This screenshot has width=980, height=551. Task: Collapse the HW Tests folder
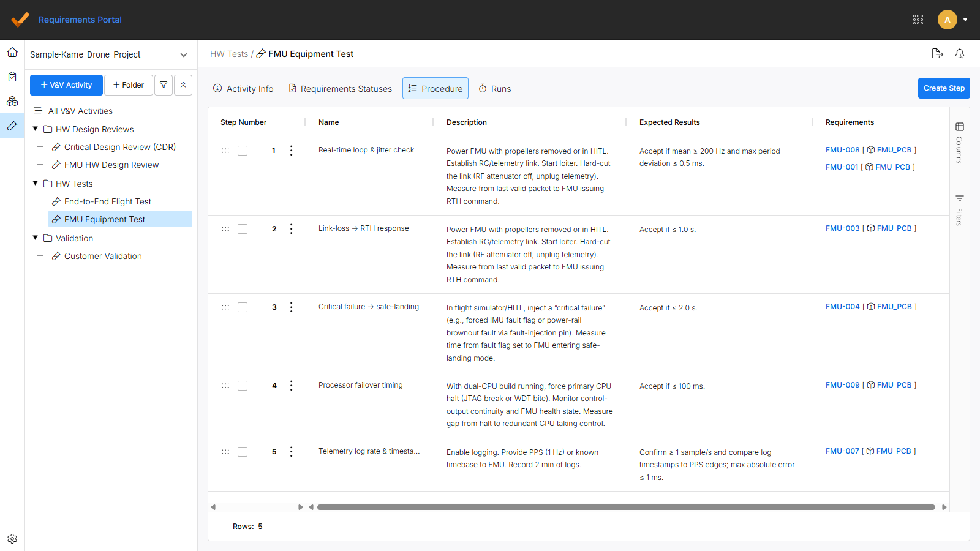point(35,183)
